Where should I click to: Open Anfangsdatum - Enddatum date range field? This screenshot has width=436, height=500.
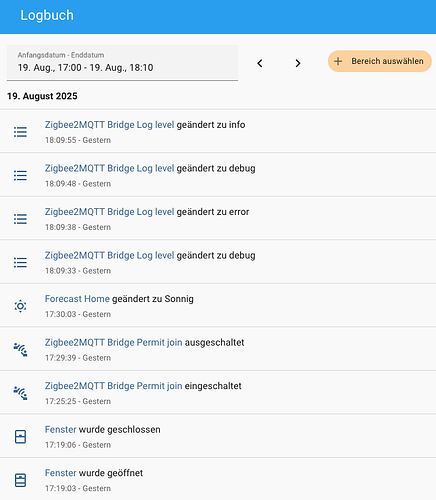tap(122, 63)
